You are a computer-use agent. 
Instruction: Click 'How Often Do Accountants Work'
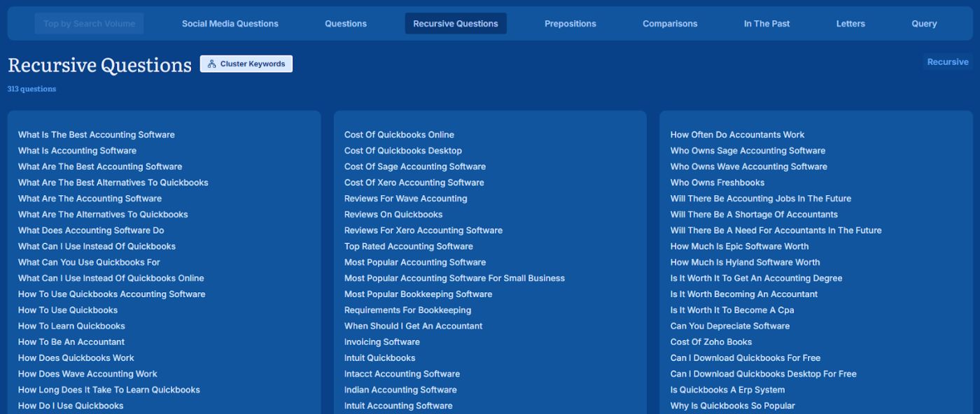(737, 135)
